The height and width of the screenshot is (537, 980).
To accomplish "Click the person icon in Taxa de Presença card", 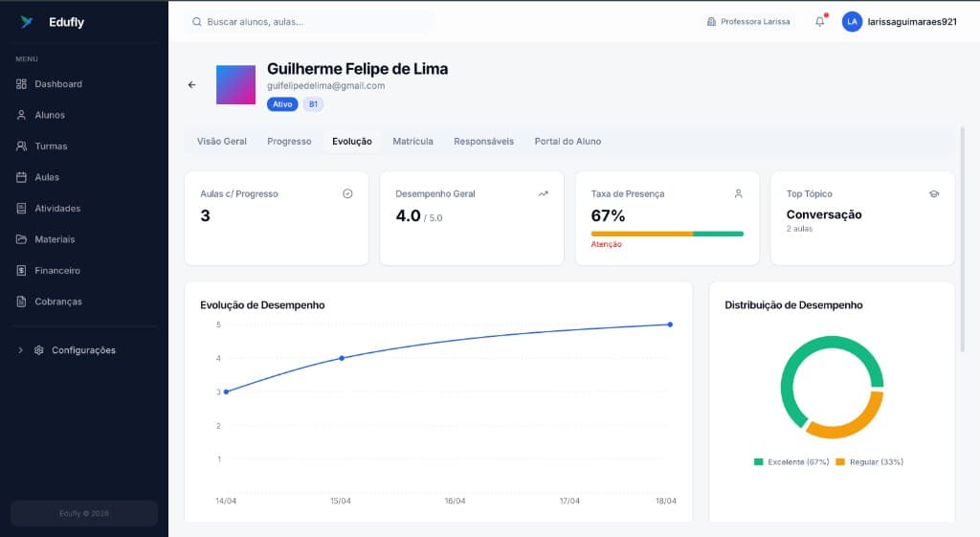I will pos(738,193).
